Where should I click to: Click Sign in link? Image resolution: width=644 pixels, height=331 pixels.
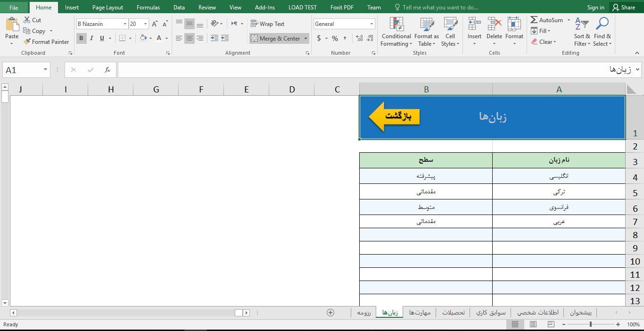tap(595, 7)
